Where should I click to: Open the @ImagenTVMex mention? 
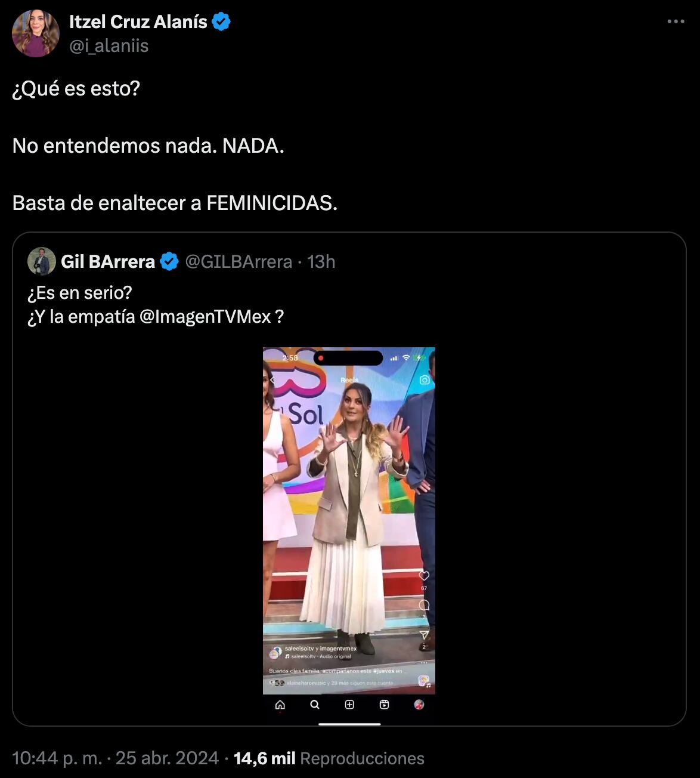point(205,316)
